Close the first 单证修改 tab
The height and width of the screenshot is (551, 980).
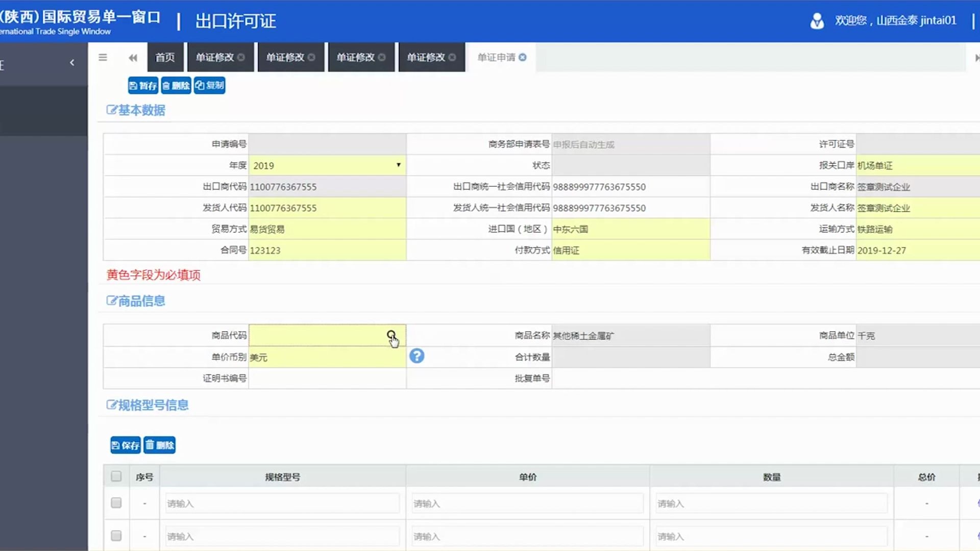click(241, 57)
